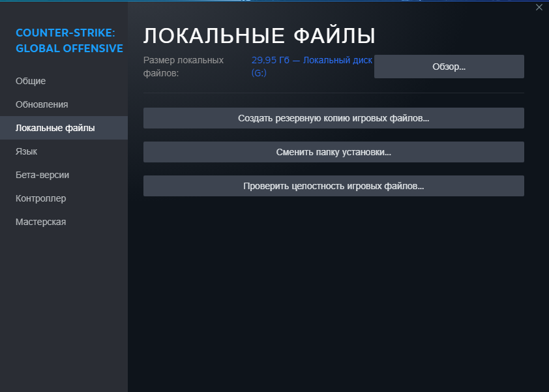Start Проверить целостность игровых файлов
Screen dimensions: 549x392
pos(333,186)
